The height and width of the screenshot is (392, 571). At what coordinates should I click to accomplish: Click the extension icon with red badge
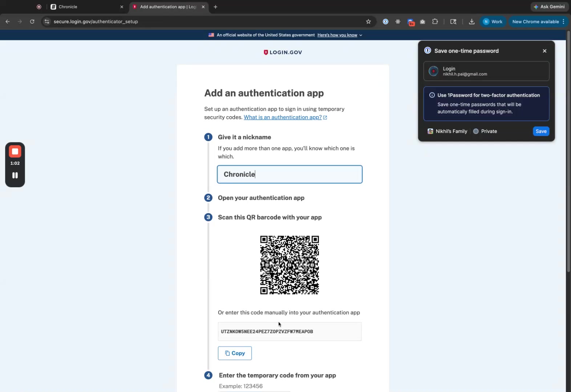[x=411, y=22]
